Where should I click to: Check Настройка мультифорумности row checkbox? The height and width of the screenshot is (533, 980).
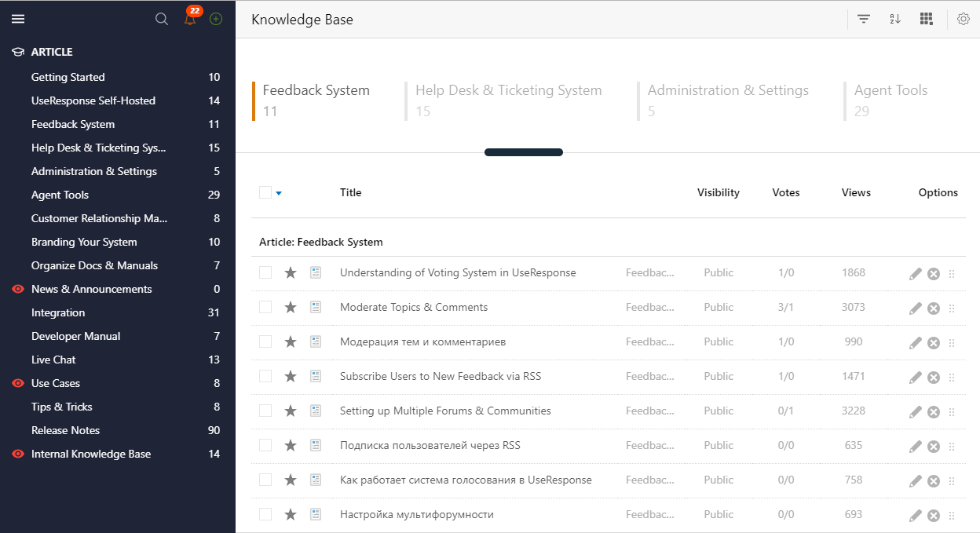click(265, 514)
